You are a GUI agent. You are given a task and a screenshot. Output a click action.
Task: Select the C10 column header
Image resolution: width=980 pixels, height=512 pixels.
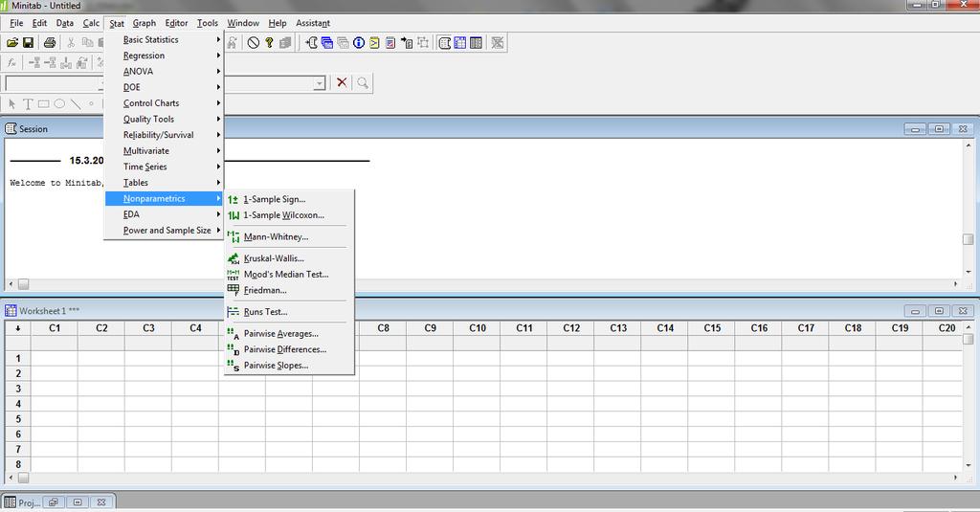(478, 328)
